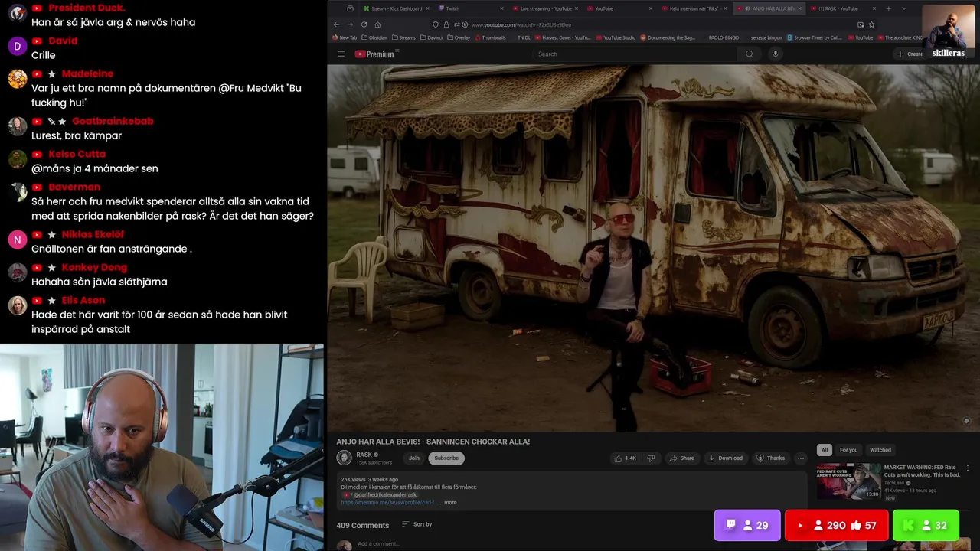Viewport: 980px width, 551px height.
Task: Open the YouTube hamburger guide menu
Action: click(x=341, y=54)
